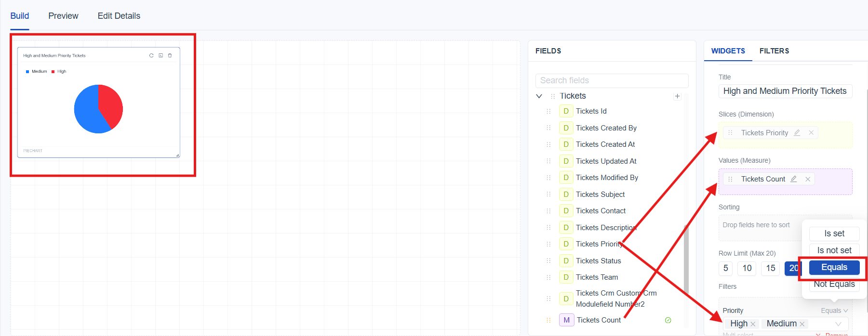
Task: Set row limit to 15
Action: pyautogui.click(x=771, y=268)
